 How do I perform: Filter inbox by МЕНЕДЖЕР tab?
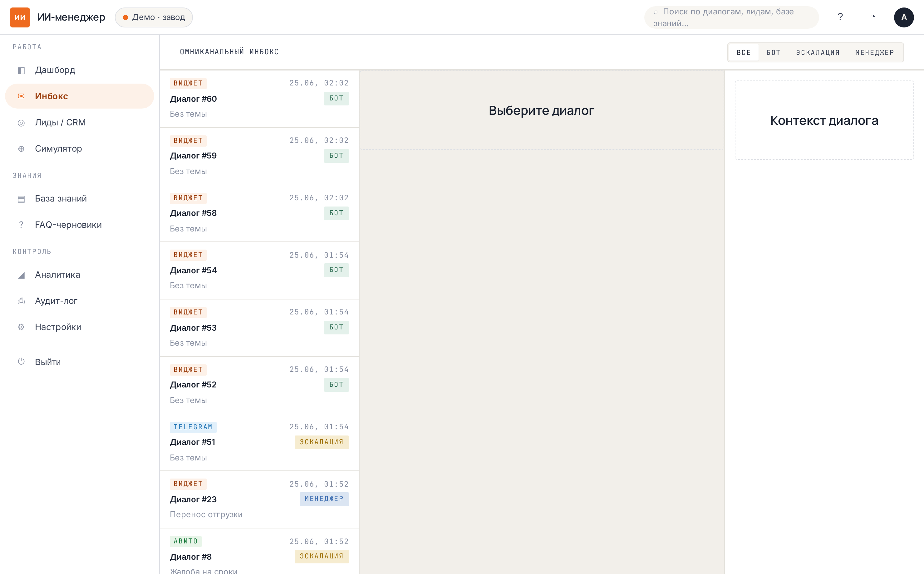pos(875,52)
